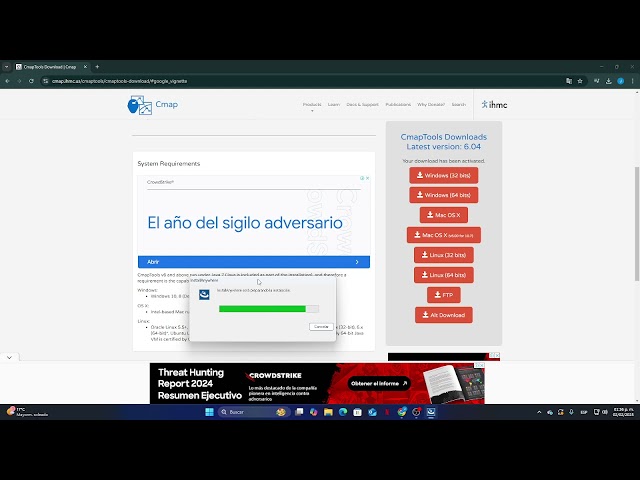
Task: Click the El año del sigilo adversario ad headline
Action: click(x=245, y=223)
